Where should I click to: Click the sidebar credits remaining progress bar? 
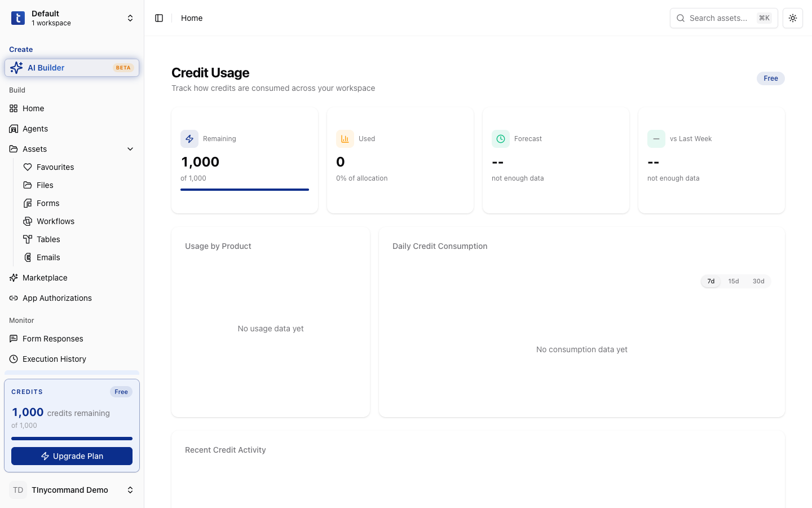[72, 439]
